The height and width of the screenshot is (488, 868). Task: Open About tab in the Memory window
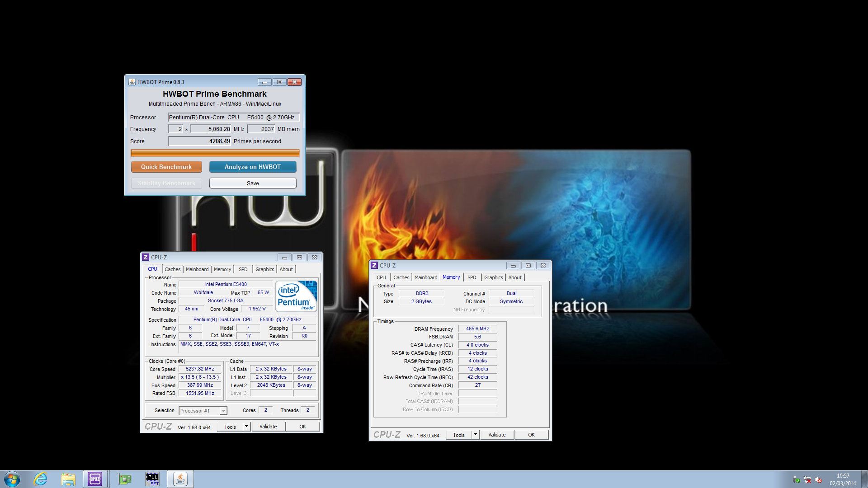(515, 277)
